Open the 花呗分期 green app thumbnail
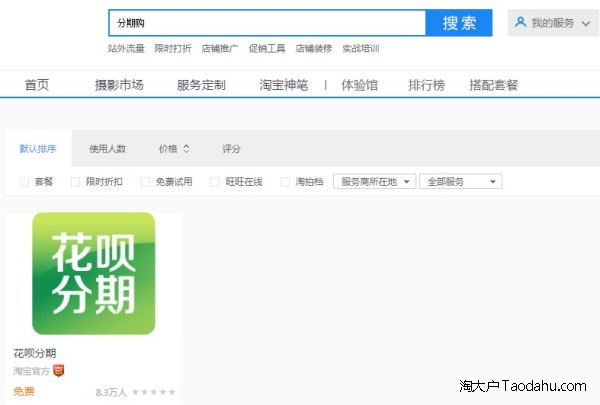 [x=94, y=273]
